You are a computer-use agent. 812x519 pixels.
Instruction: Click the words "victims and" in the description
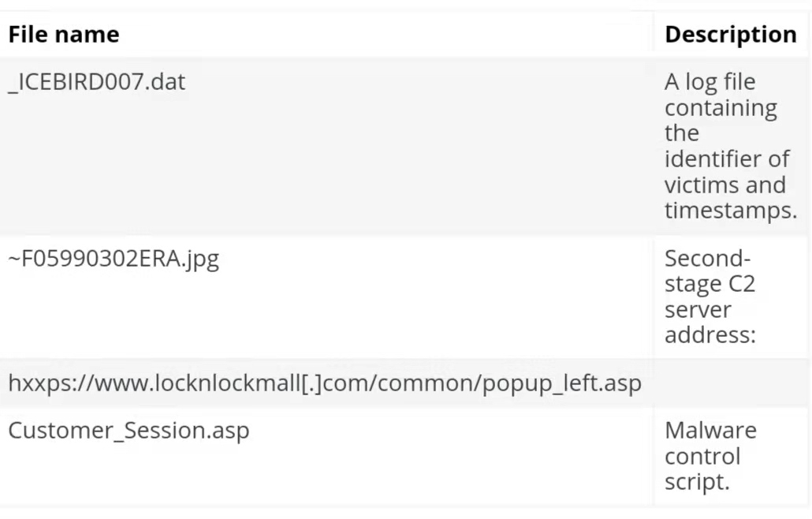tap(724, 185)
